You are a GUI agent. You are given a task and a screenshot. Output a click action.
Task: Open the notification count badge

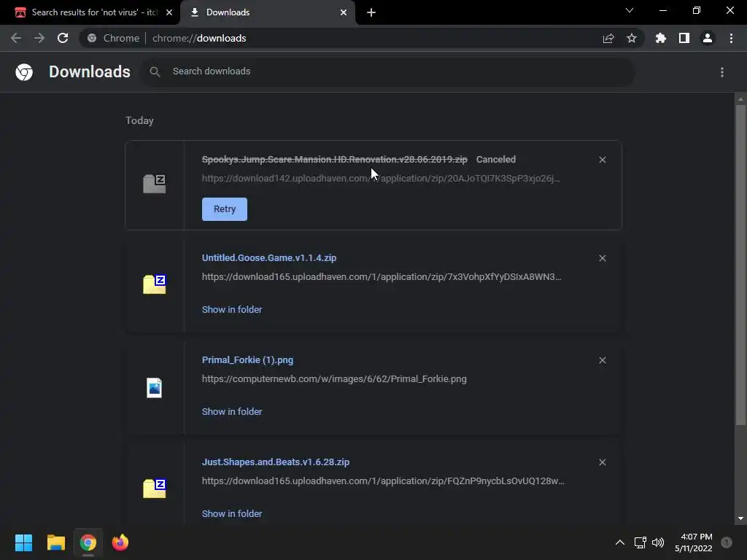tap(727, 542)
